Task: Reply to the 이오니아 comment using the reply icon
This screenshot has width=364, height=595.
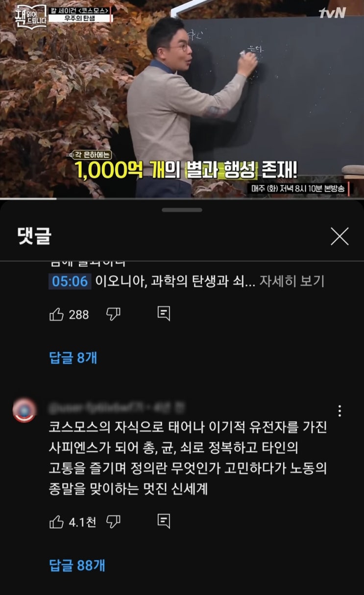Action: pos(164,314)
